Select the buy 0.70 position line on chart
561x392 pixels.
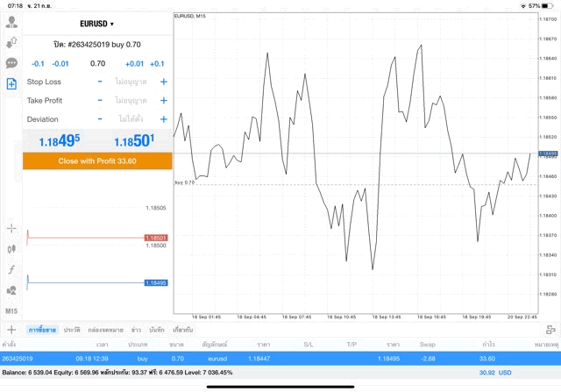click(x=356, y=184)
